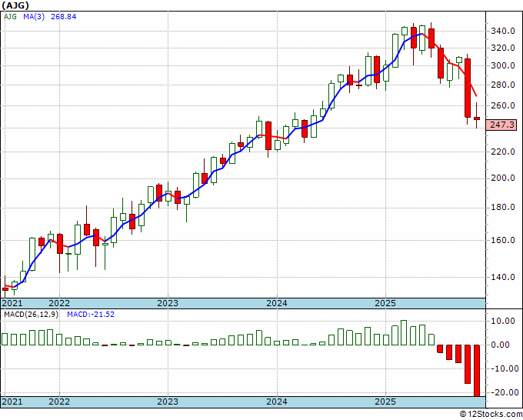Click the 300.0 price axis label

[503, 65]
